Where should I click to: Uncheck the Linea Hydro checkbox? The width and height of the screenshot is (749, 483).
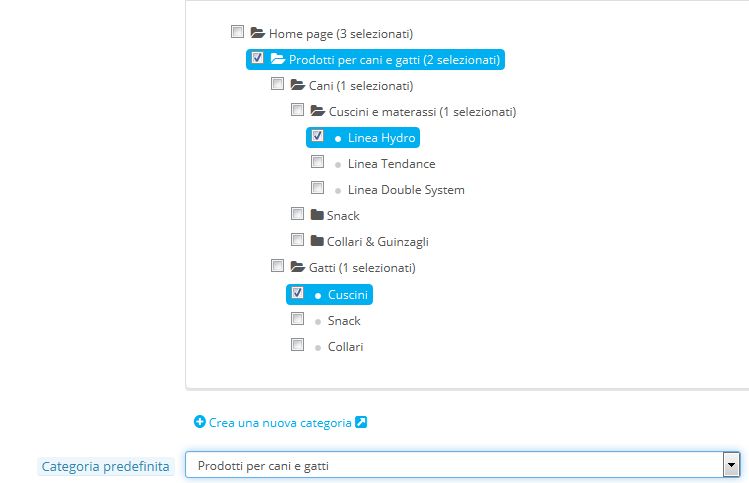(x=317, y=136)
